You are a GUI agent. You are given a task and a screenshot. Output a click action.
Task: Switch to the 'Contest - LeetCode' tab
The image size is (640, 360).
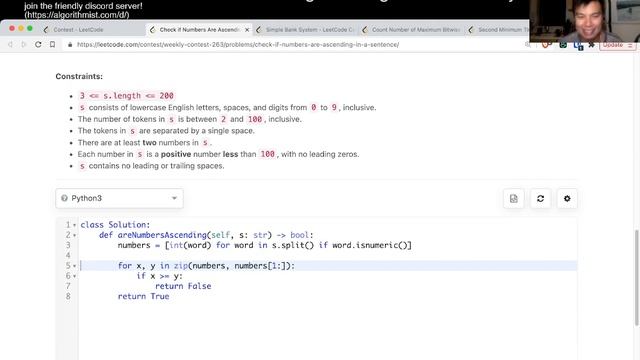78,30
